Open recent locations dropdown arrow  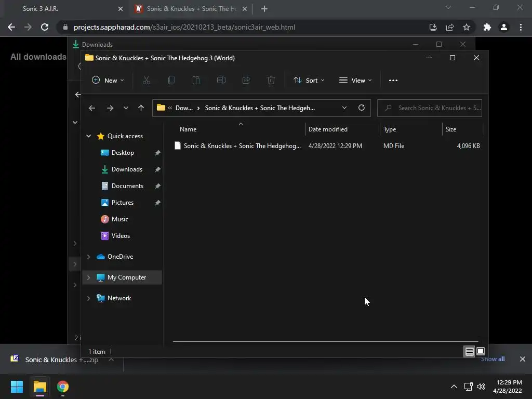click(x=126, y=108)
